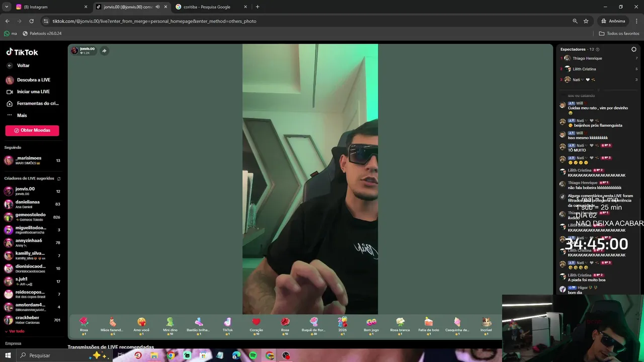The height and width of the screenshot is (362, 644).
Task: Send the Bastão brilhante gift
Action: click(x=199, y=326)
